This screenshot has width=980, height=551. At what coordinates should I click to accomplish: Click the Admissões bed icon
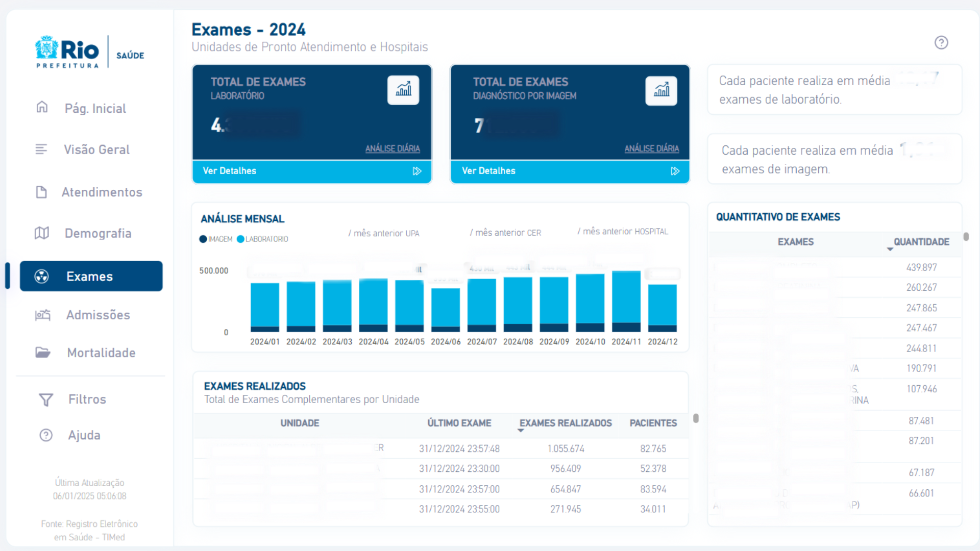click(43, 315)
